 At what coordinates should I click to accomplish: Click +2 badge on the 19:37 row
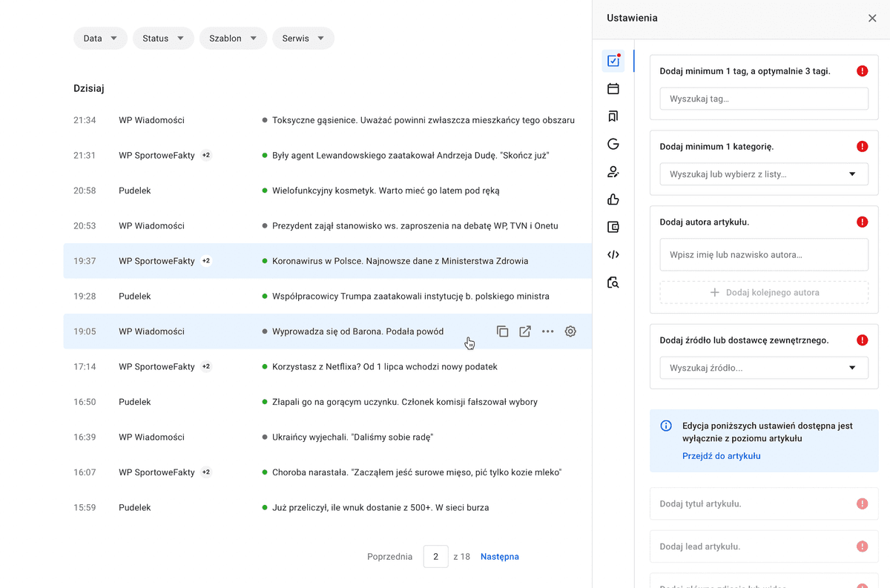coord(206,261)
